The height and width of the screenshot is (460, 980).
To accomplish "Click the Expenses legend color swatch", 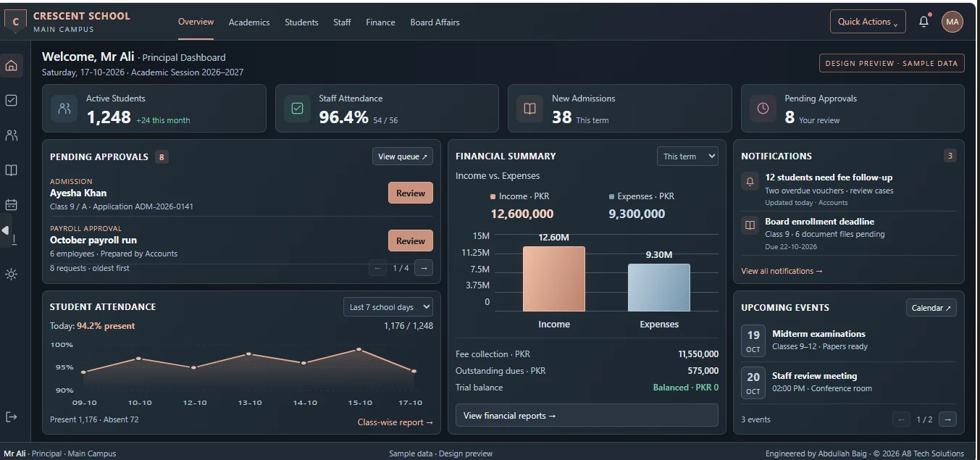I will click(x=611, y=196).
